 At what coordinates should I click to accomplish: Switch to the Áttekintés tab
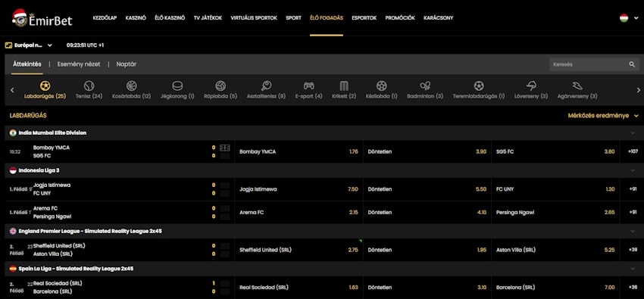(27, 64)
